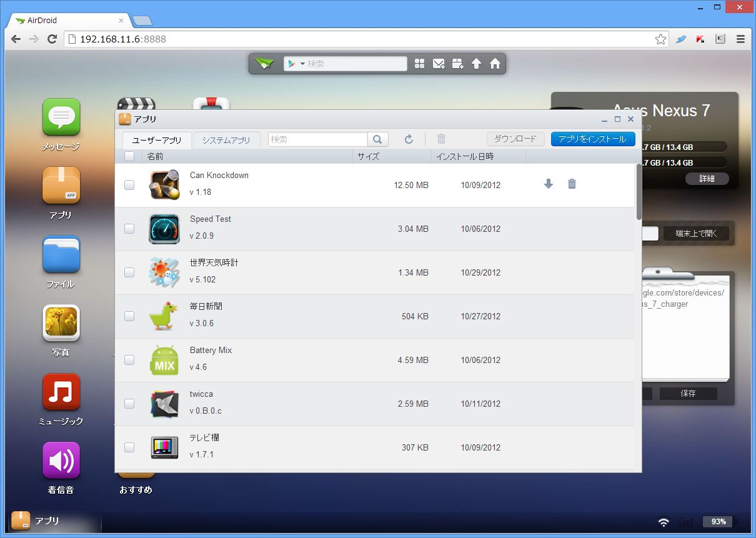The image size is (756, 538).
Task: Click the Can Knockdown app name
Action: point(219,176)
